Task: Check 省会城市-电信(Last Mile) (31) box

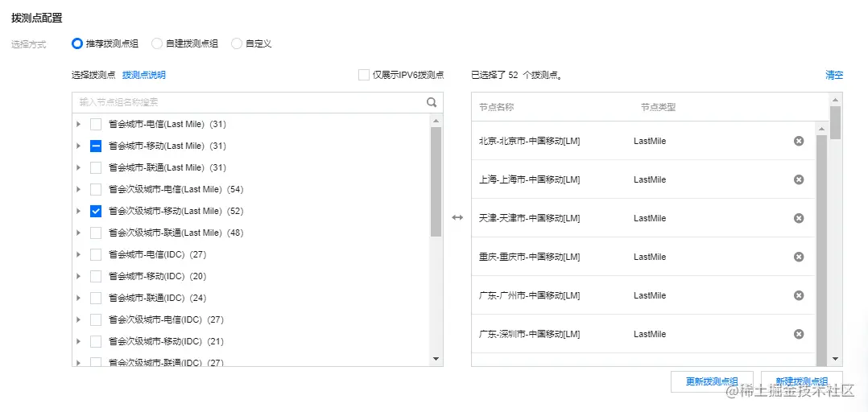Action: (x=96, y=125)
